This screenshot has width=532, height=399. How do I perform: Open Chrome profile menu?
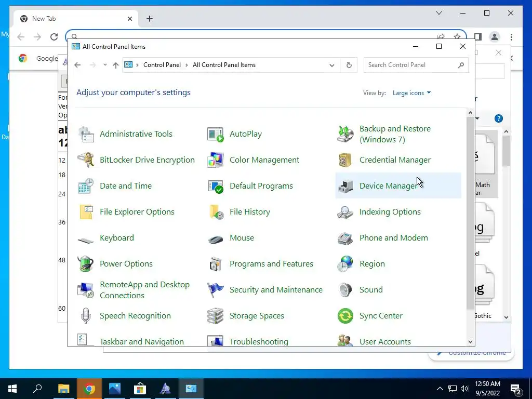[495, 37]
